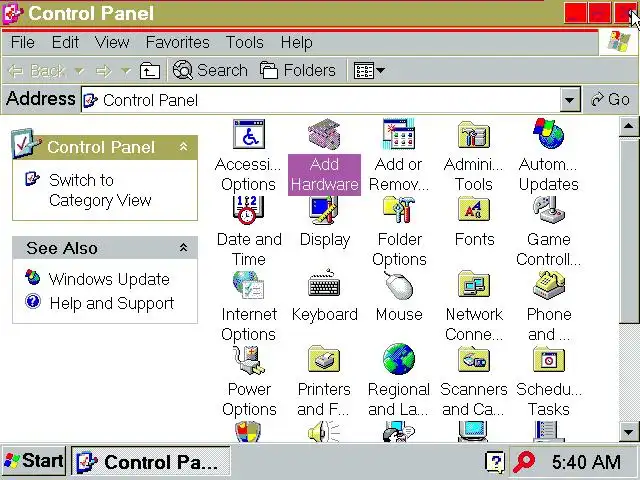Open the Help menu

[x=297, y=42]
